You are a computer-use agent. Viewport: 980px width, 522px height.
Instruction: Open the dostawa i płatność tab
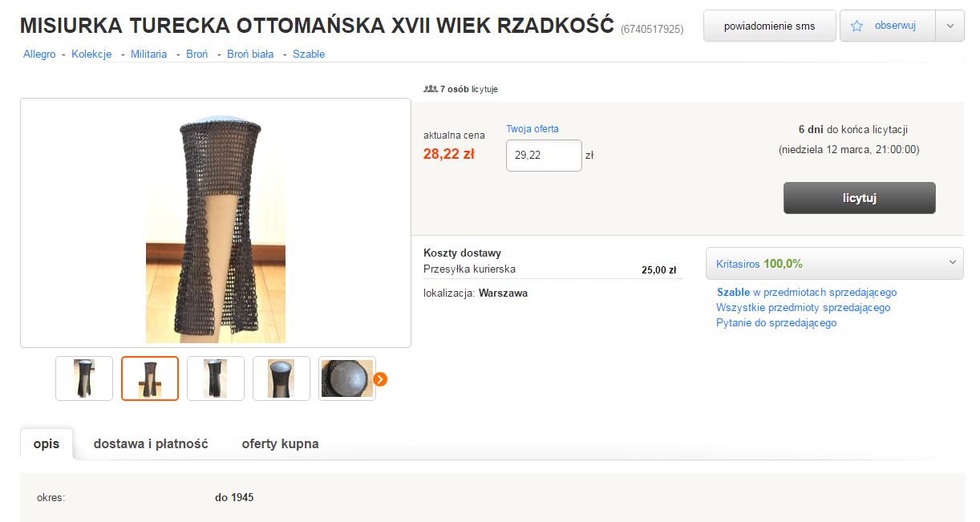[x=151, y=443]
